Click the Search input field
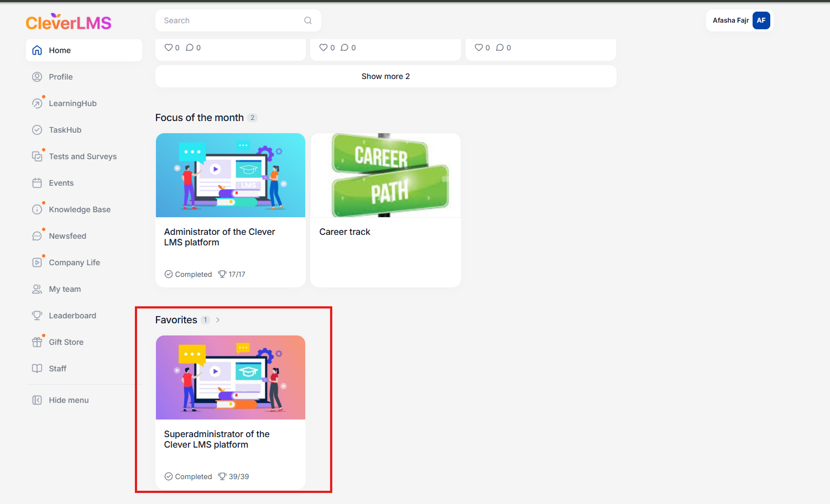 238,20
